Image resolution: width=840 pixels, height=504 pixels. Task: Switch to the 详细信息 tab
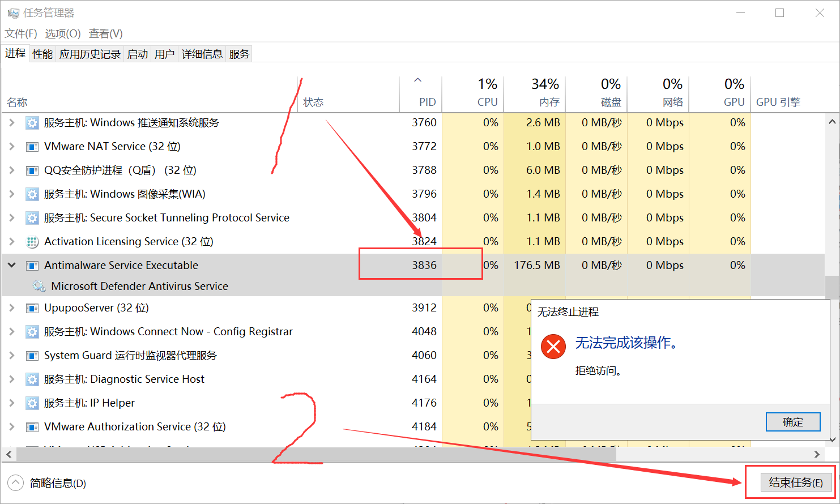[202, 54]
